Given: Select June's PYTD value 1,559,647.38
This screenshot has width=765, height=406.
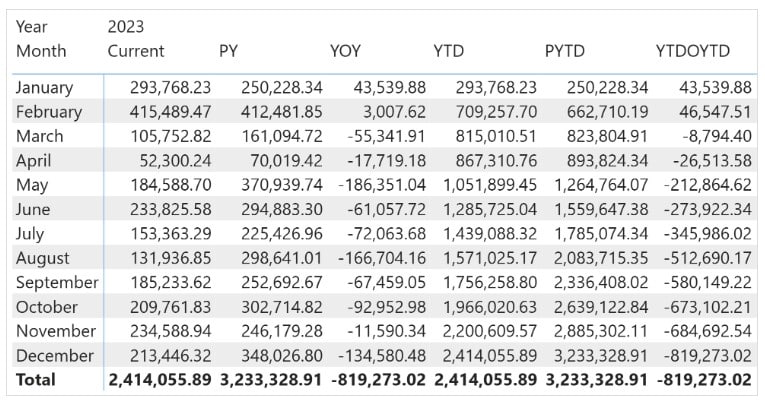Looking at the screenshot, I should coord(601,209).
